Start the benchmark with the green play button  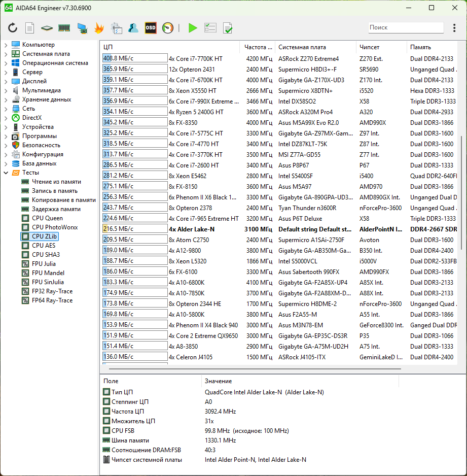pyautogui.click(x=193, y=28)
